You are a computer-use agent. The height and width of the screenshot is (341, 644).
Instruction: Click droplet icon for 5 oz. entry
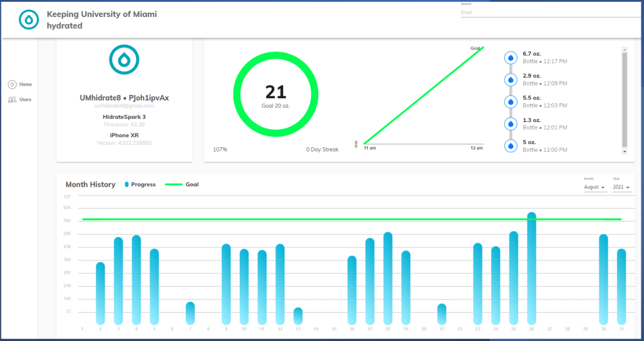511,146
